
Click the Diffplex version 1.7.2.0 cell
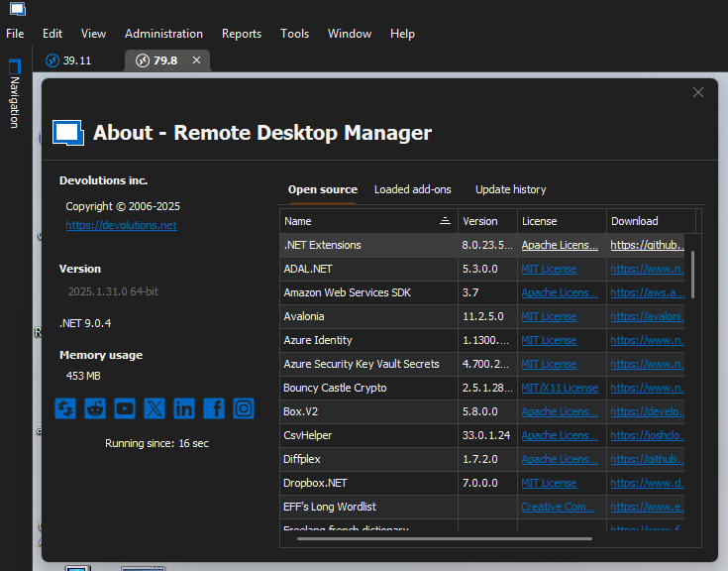coord(487,459)
